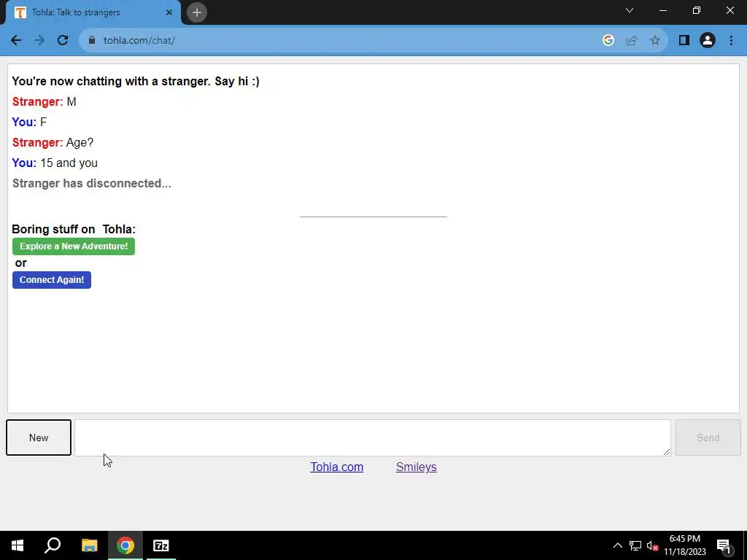Open the Smileys link
747x560 pixels.
click(x=416, y=467)
